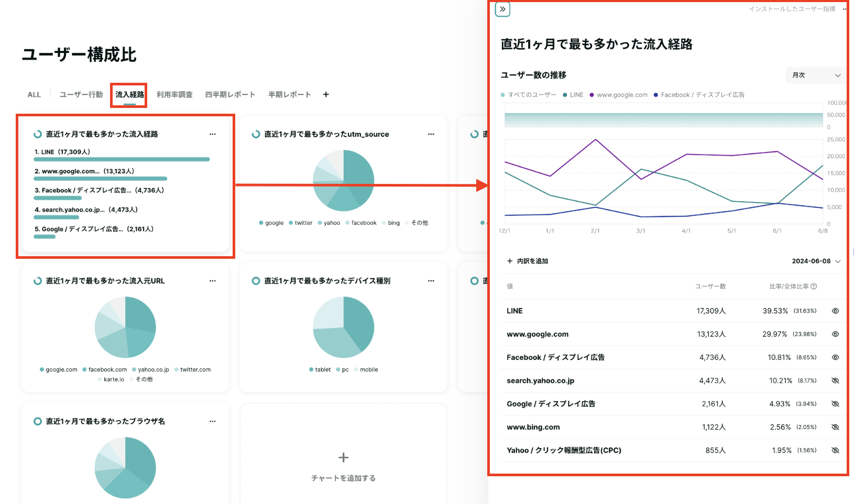Click the 流入元URL pie chart
The width and height of the screenshot is (854, 504).
(x=125, y=327)
